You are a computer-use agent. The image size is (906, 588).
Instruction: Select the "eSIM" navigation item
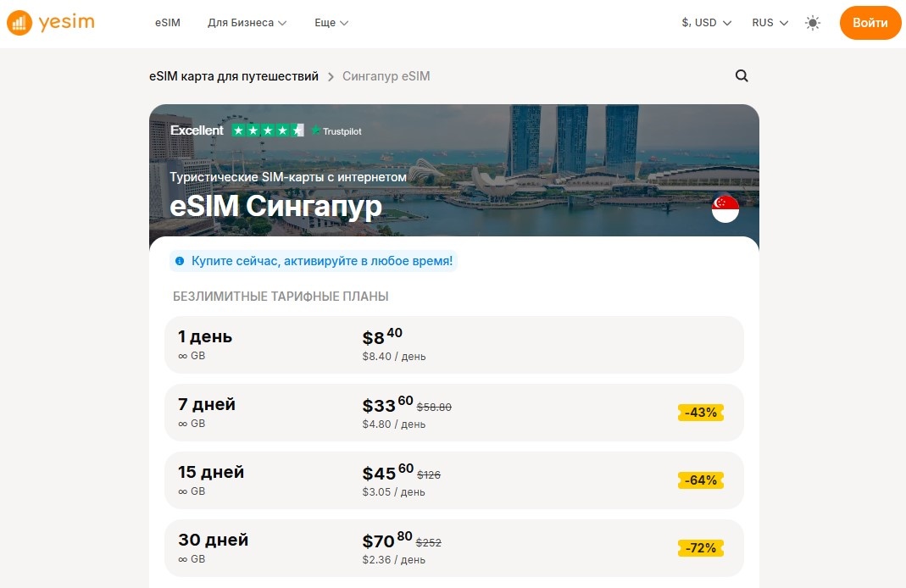tap(167, 23)
